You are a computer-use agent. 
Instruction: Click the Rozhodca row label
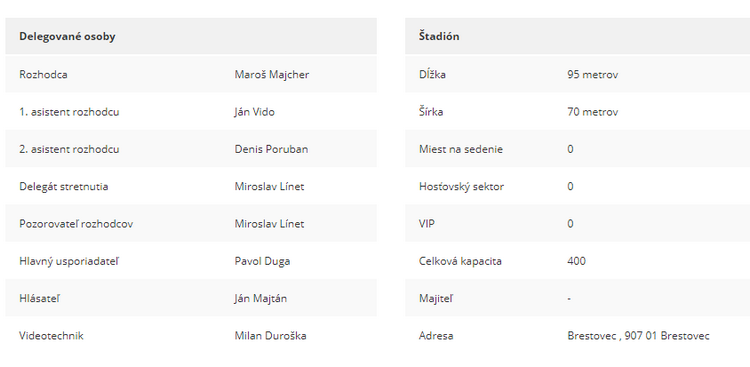(x=43, y=75)
